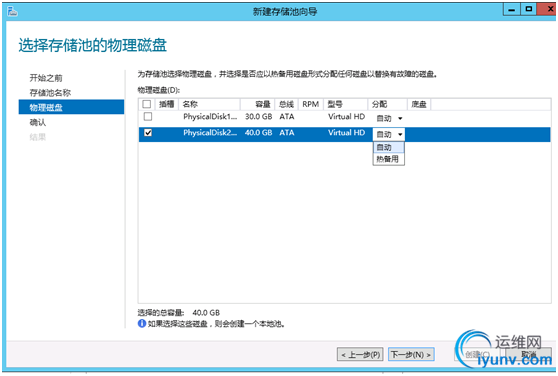Go to 存储池名称 wizard step
The image size is (558, 376).
click(50, 92)
